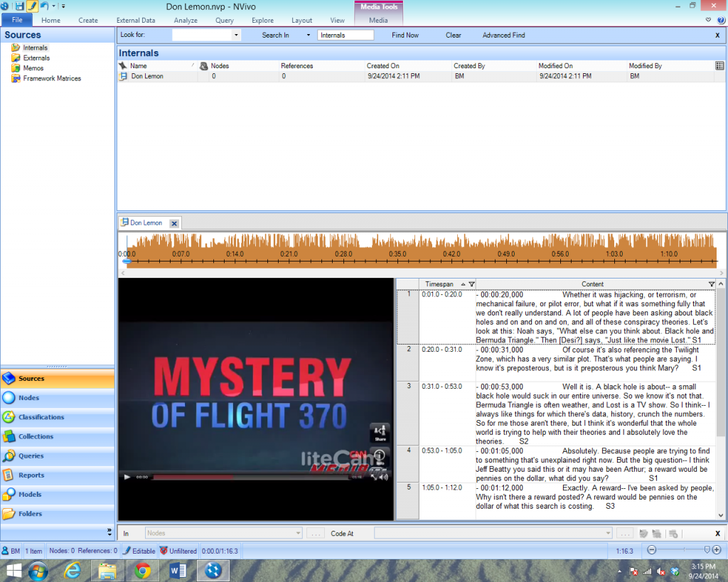This screenshot has height=582, width=728.
Task: Switch to the Home ribbon tab
Action: point(50,21)
